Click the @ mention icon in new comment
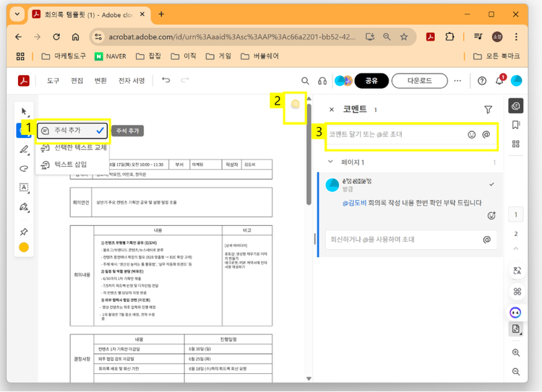542x392 pixels. pos(486,134)
